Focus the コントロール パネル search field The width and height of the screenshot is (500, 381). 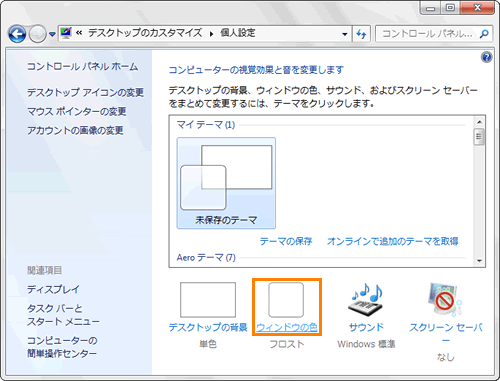pos(427,34)
